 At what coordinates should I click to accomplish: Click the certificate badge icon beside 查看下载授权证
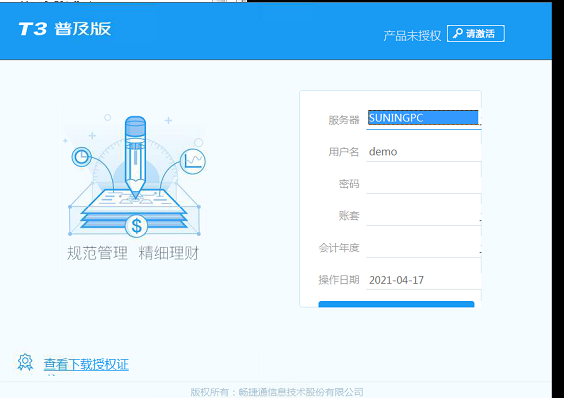[x=25, y=362]
